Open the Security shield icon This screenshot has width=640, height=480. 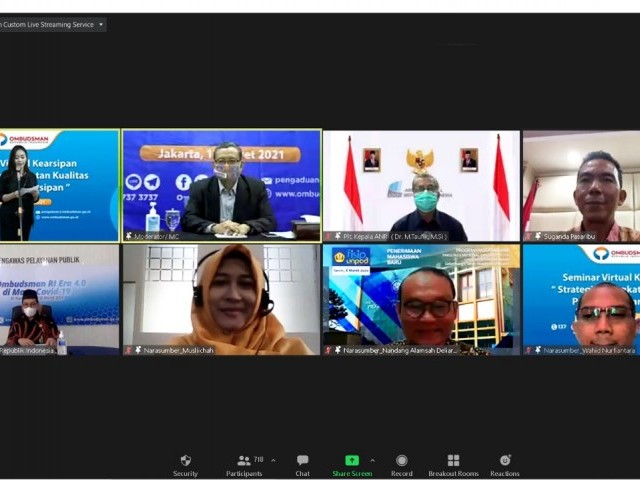pos(185,460)
